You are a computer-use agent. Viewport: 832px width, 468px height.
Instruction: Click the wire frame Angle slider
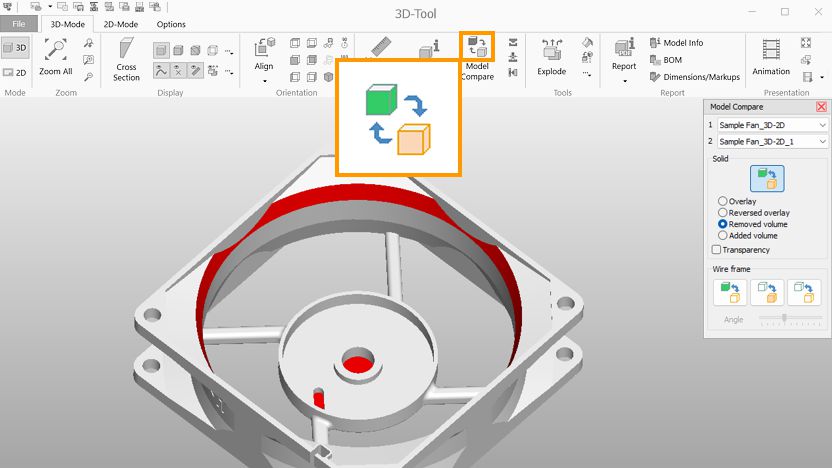(x=784, y=318)
